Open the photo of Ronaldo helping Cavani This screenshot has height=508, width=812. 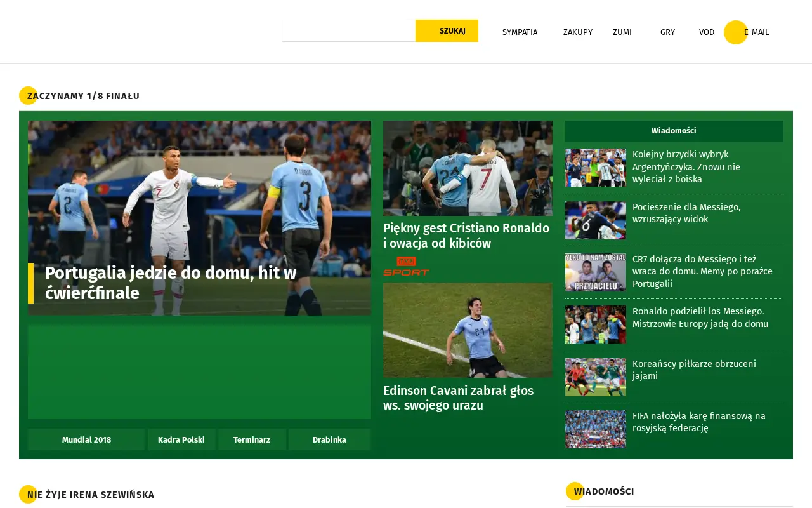point(468,168)
